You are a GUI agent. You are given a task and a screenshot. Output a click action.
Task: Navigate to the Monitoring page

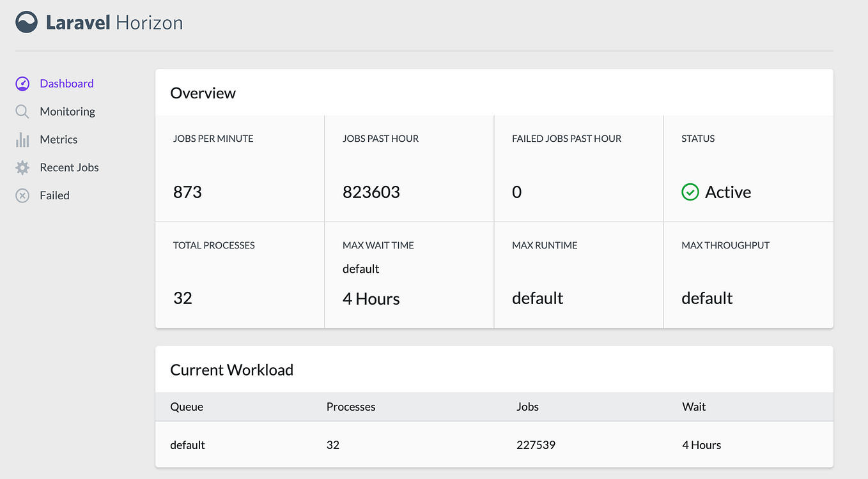pos(66,111)
